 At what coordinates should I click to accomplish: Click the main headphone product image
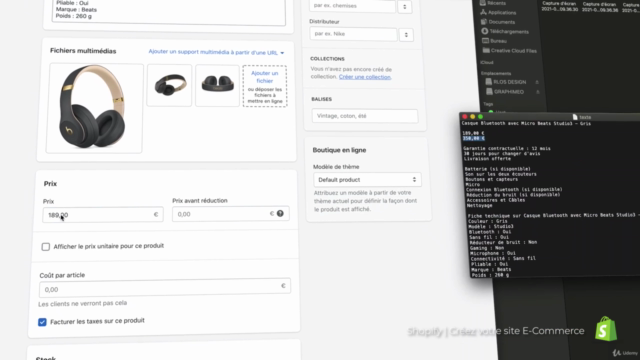click(95, 108)
